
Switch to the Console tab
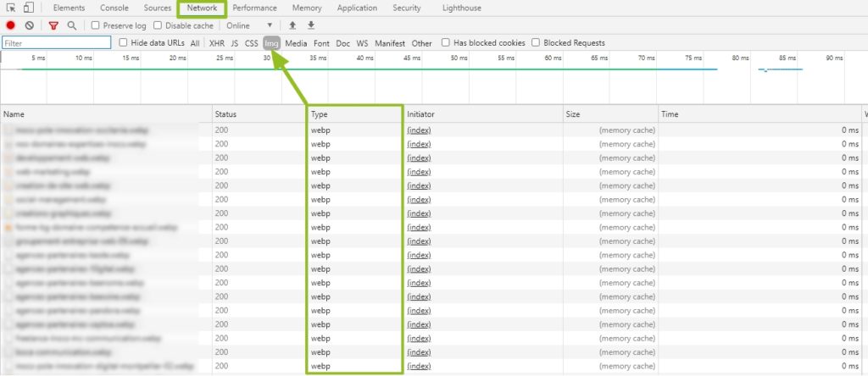(114, 8)
